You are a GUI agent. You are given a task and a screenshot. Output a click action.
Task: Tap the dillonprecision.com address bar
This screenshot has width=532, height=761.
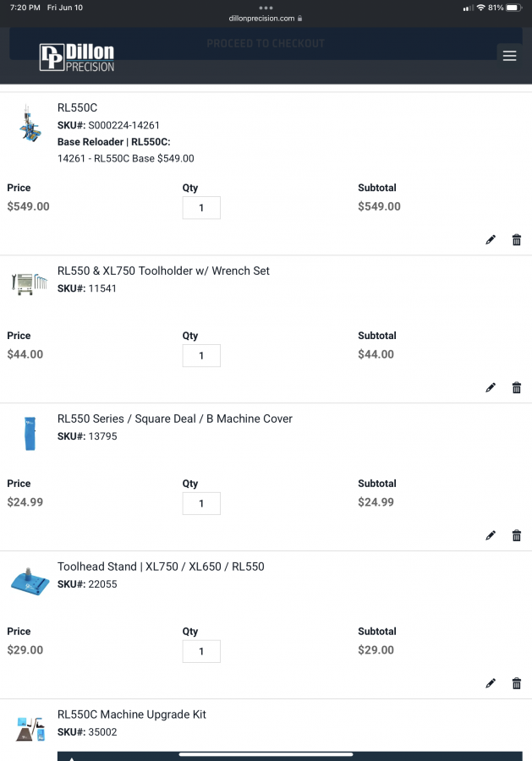[266, 19]
